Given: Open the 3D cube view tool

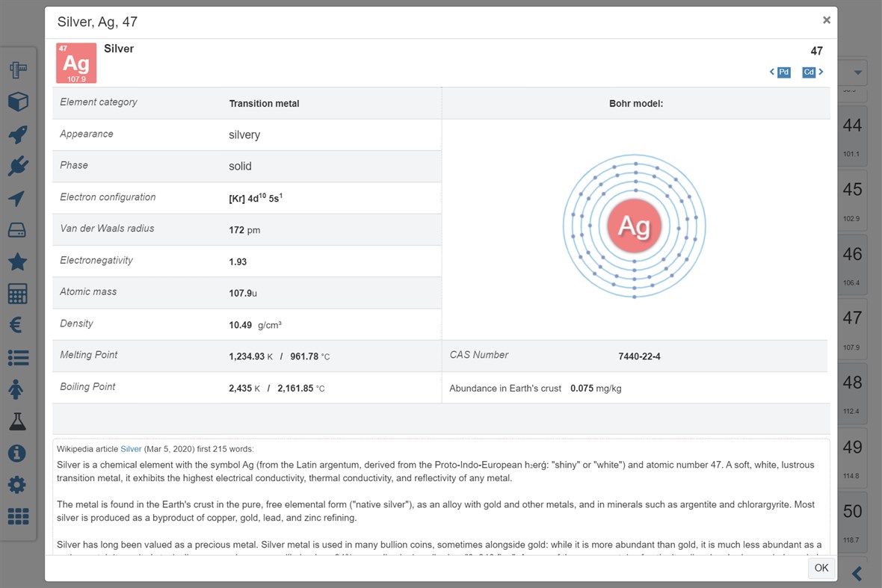Looking at the screenshot, I should point(19,101).
